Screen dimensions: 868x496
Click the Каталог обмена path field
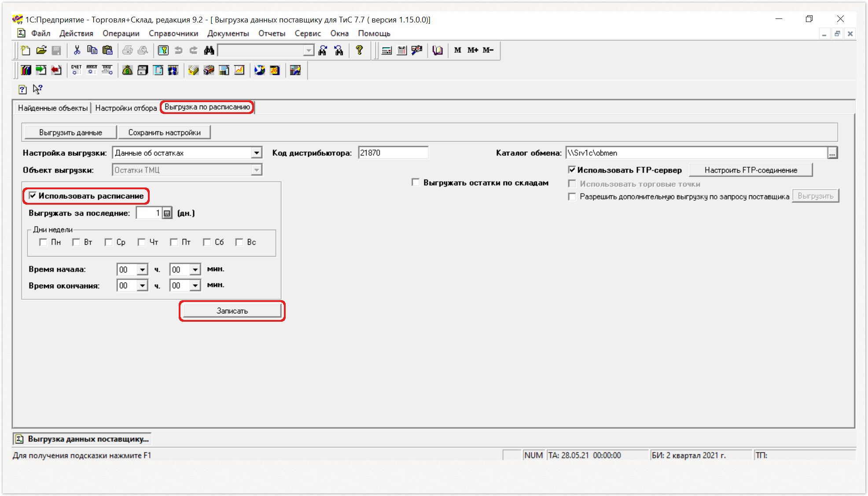pos(696,153)
